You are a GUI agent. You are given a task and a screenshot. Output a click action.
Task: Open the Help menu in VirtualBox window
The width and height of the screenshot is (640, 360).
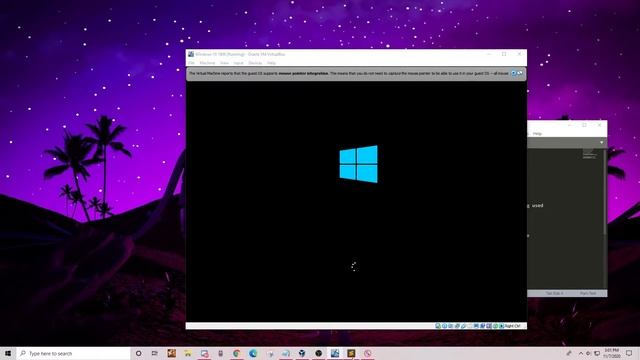271,63
